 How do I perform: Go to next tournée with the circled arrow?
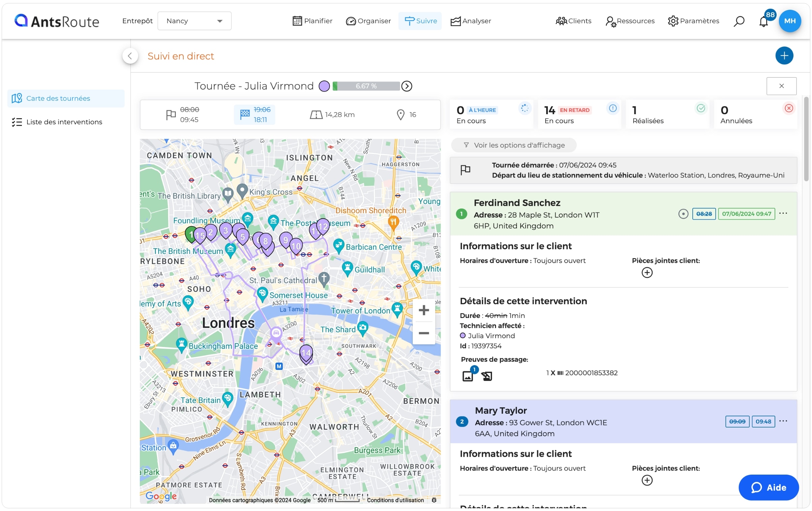pos(407,86)
